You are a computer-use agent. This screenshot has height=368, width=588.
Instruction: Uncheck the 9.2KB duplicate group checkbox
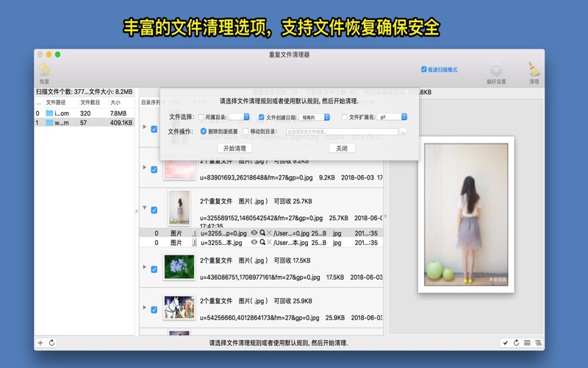(154, 170)
